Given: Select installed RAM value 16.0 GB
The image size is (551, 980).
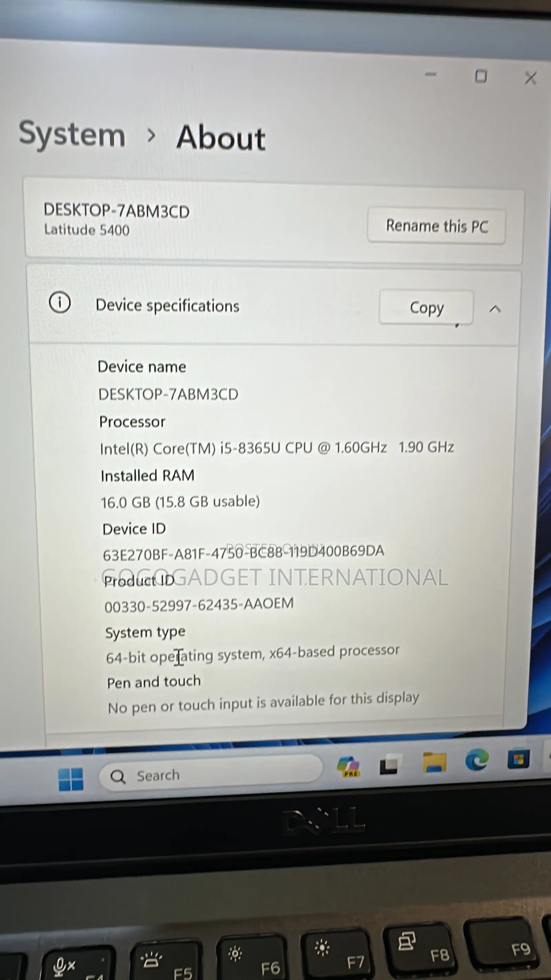Looking at the screenshot, I should click(180, 502).
